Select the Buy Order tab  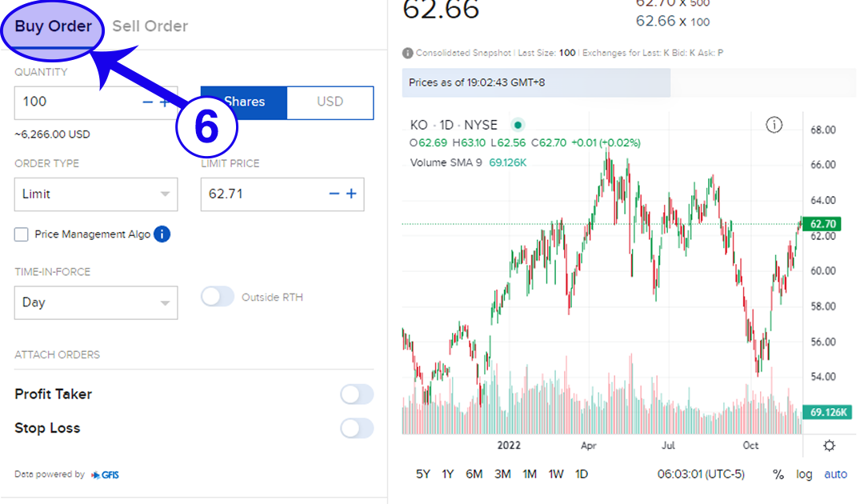pyautogui.click(x=53, y=26)
